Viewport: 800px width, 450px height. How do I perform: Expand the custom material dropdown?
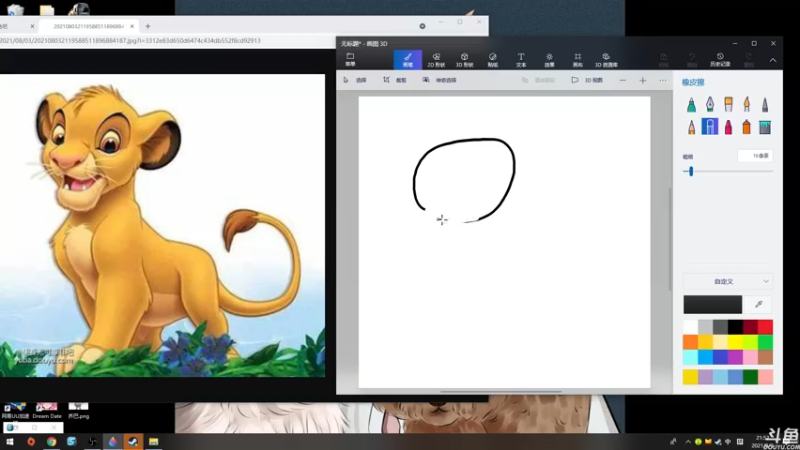(x=728, y=282)
